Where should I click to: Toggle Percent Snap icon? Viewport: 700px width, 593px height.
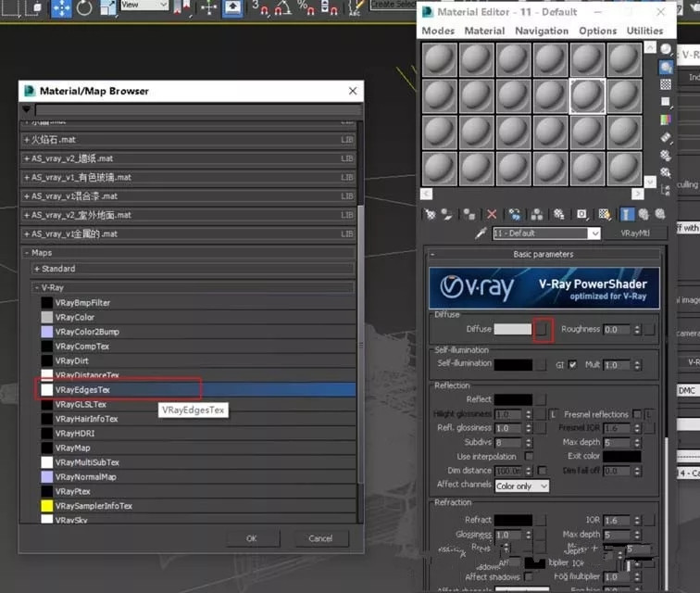click(x=306, y=7)
